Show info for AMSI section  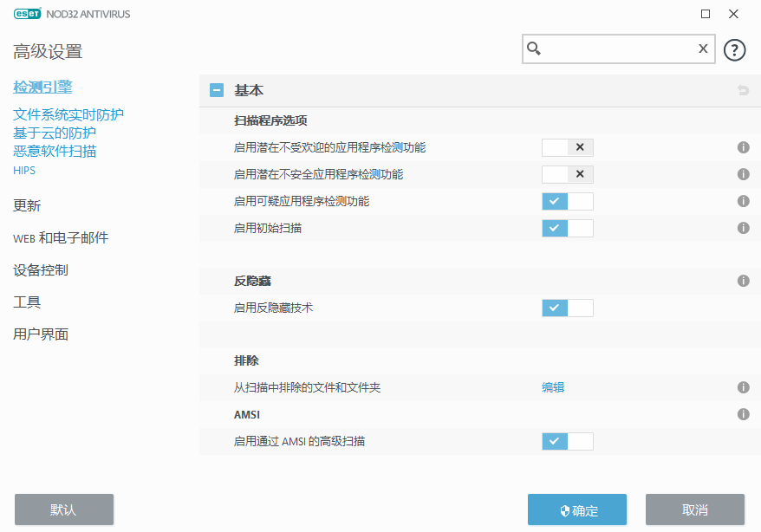click(x=743, y=414)
